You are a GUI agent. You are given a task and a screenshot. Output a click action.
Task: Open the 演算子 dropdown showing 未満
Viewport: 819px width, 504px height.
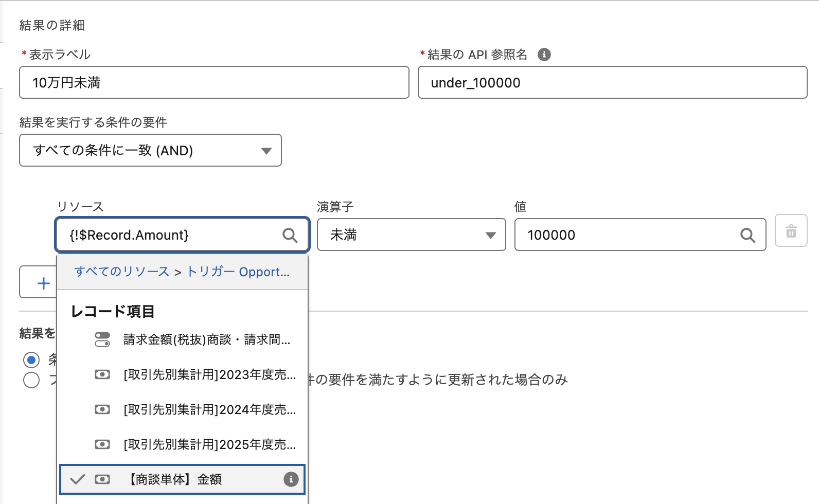pos(411,235)
